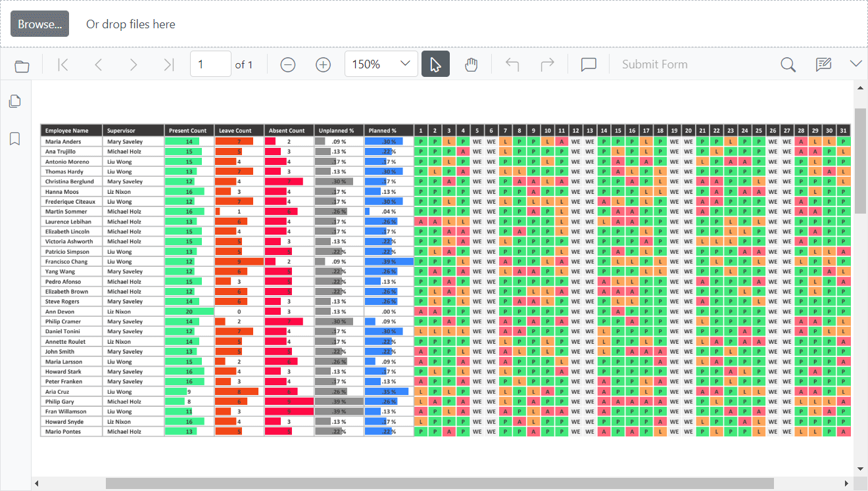Click the horizontal scrollbar right arrow
868x491 pixels.
point(846,484)
